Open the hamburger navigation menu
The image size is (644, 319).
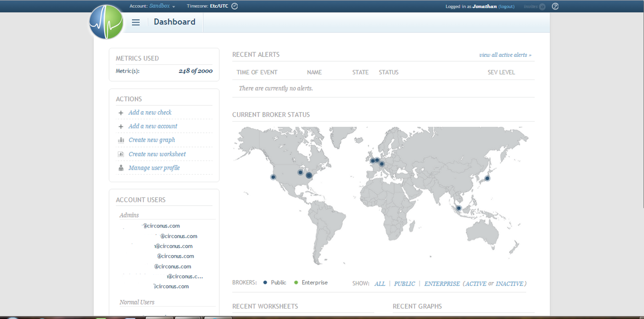pos(135,22)
